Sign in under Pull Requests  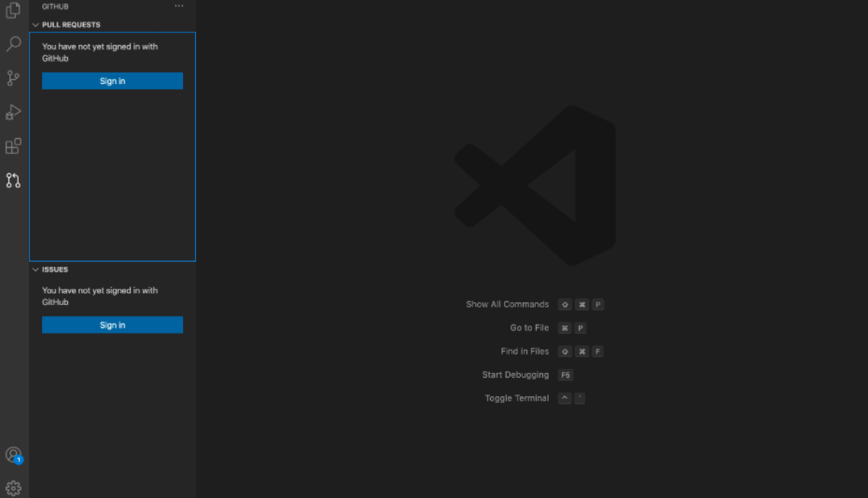tap(112, 81)
